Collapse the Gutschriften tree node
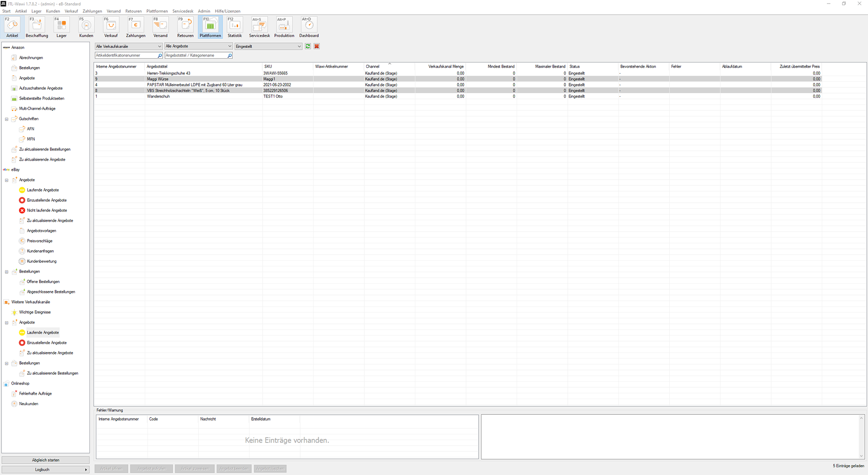Screen dimensions: 868x475 7,119
